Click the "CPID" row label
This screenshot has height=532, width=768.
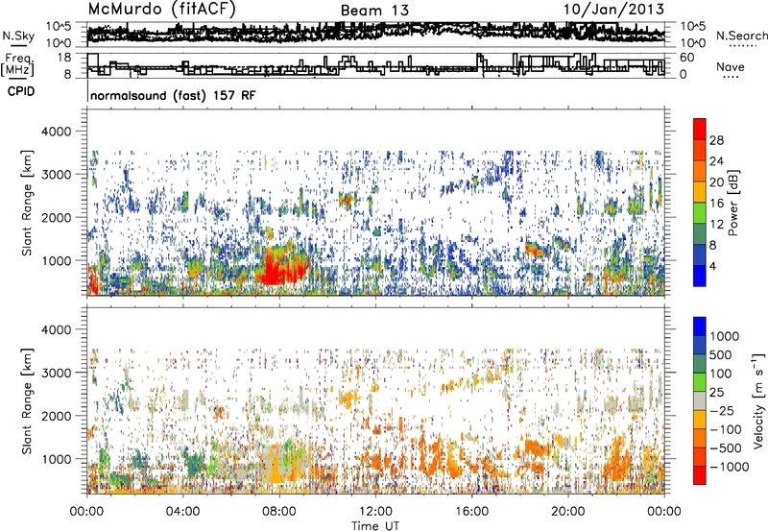point(21,91)
